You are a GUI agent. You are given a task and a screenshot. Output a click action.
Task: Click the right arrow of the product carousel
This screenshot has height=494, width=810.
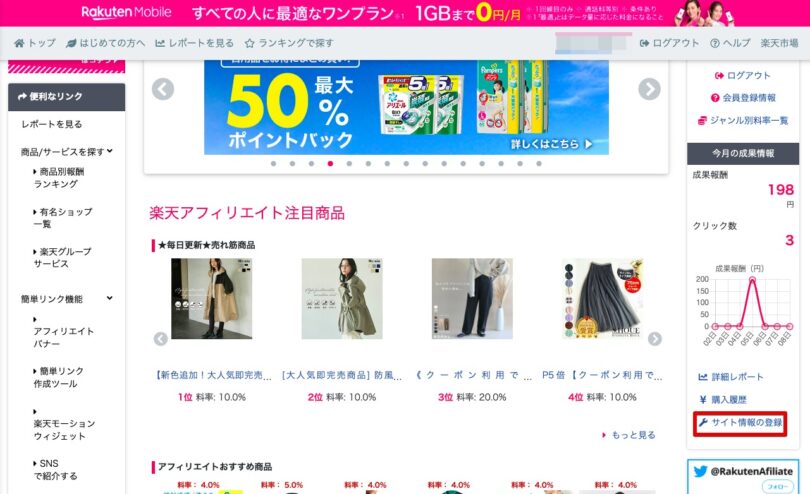[655, 339]
